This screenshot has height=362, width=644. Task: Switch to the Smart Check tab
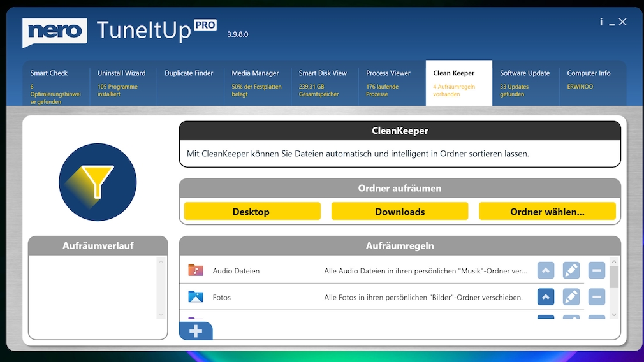(x=56, y=83)
